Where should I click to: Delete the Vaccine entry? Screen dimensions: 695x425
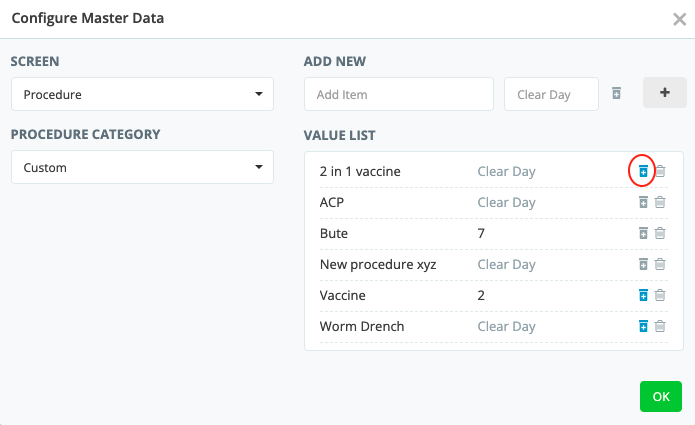[660, 296]
